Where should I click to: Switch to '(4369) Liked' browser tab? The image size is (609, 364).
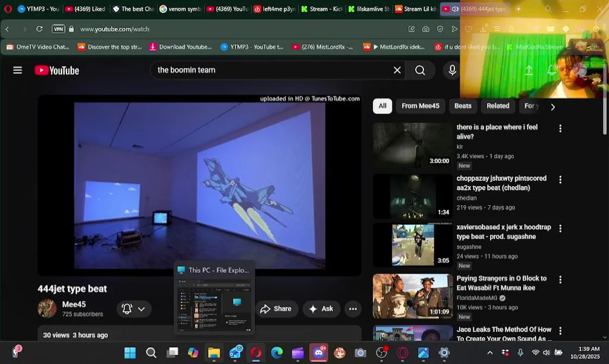85,9
